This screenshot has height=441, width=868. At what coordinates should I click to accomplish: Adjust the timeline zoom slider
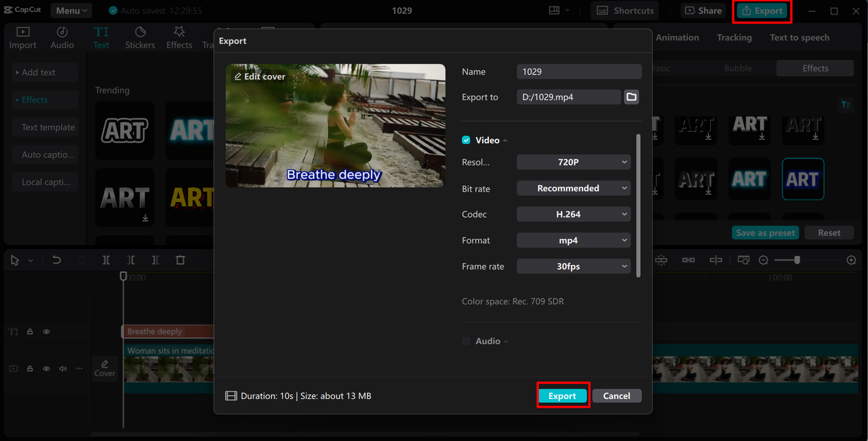point(797,260)
